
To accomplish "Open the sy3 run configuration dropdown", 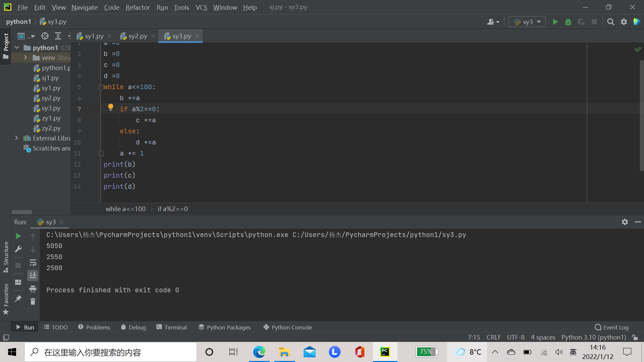I will [x=527, y=22].
